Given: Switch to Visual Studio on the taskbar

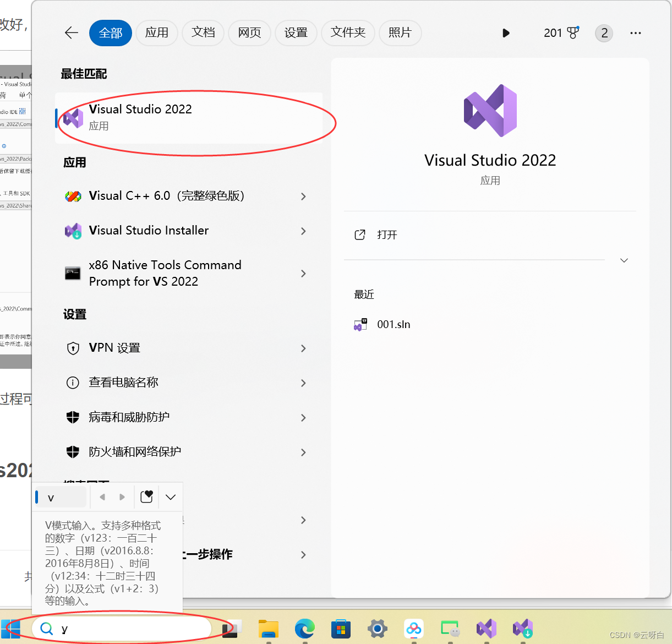Looking at the screenshot, I should [487, 629].
